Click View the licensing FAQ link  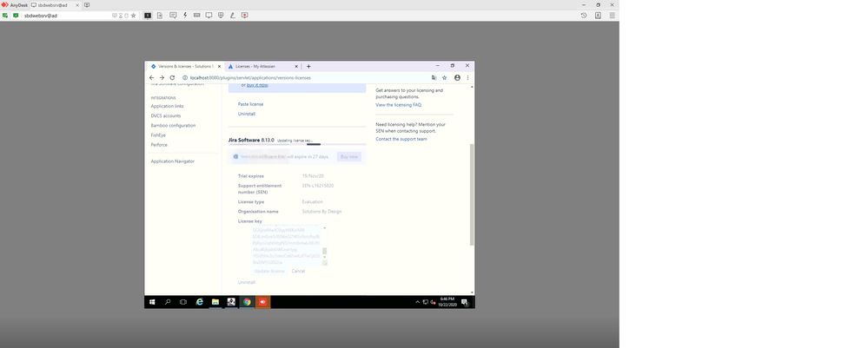pyautogui.click(x=398, y=104)
